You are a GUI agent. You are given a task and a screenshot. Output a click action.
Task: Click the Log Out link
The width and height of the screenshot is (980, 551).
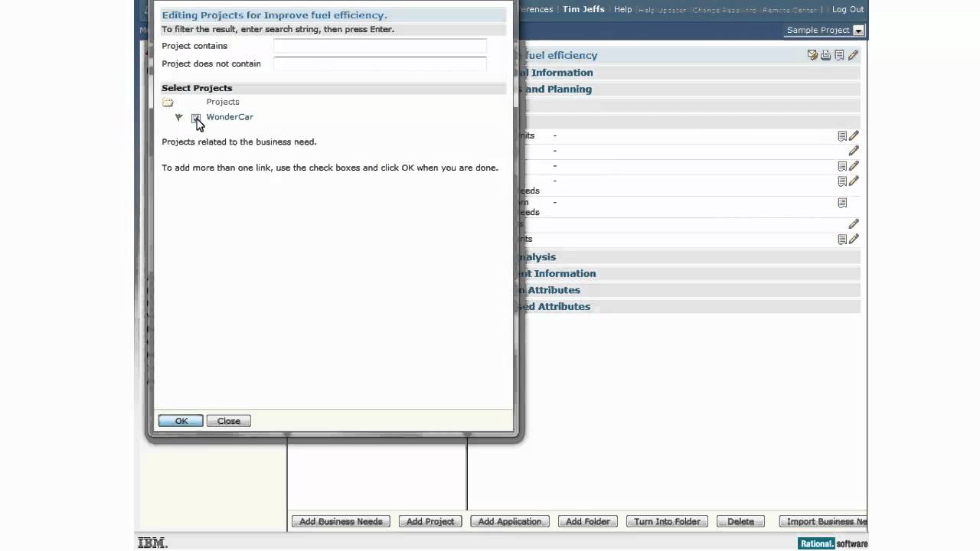848,9
